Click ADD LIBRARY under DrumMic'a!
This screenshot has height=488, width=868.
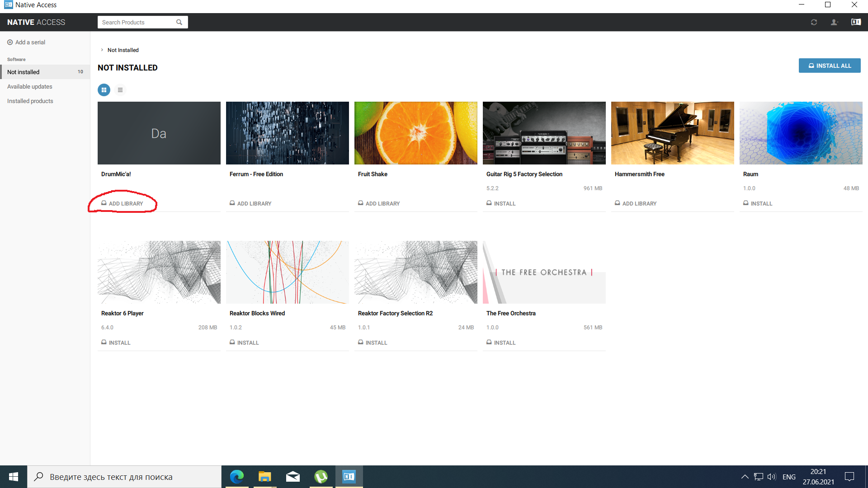click(x=122, y=203)
